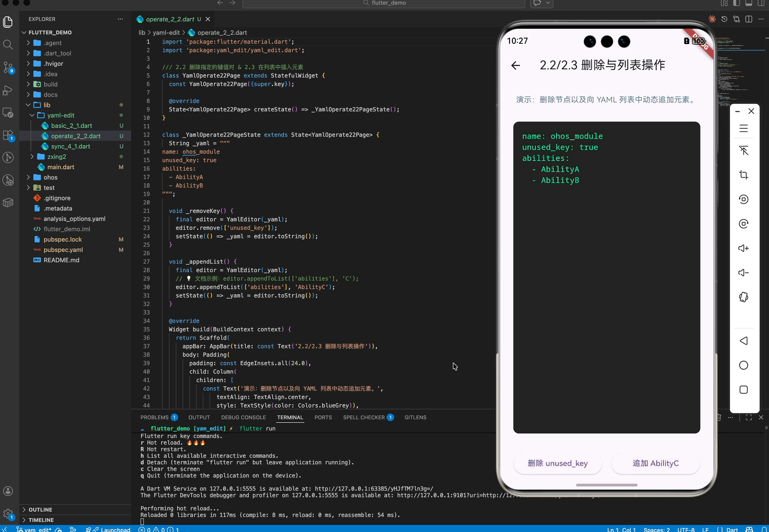Tap the 删除 unused_key button

point(557,463)
